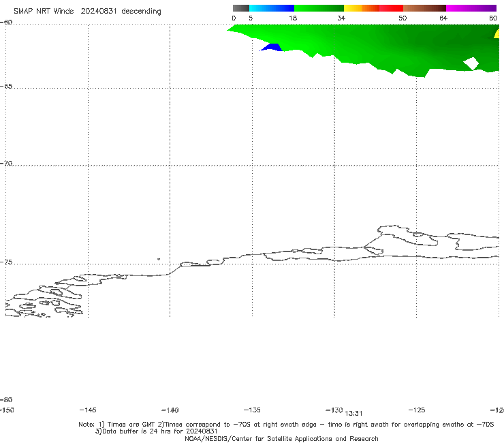Select the magenta-purple segment of the color bar

tap(471, 8)
